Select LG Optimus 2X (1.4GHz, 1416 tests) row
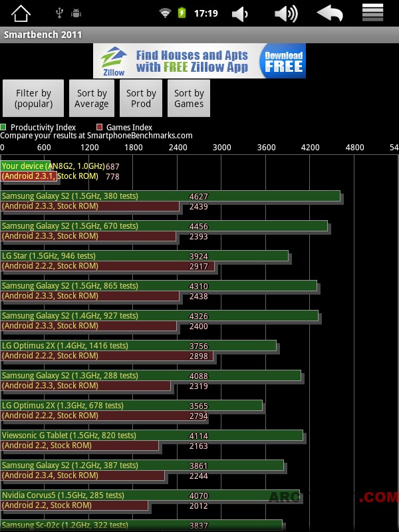 138,350
